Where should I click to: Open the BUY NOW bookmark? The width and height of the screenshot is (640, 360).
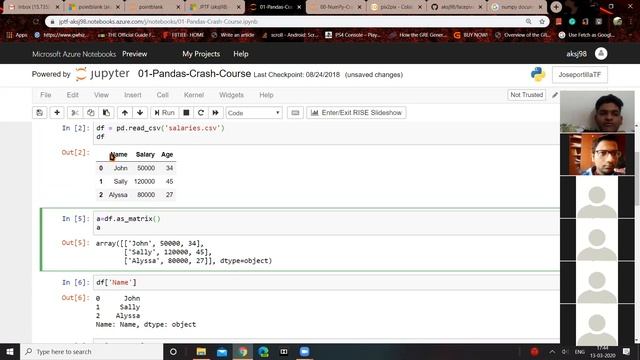tap(471, 35)
